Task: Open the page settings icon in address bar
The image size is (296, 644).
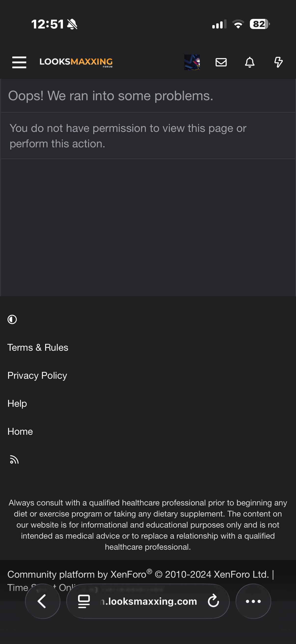Action: tap(84, 601)
